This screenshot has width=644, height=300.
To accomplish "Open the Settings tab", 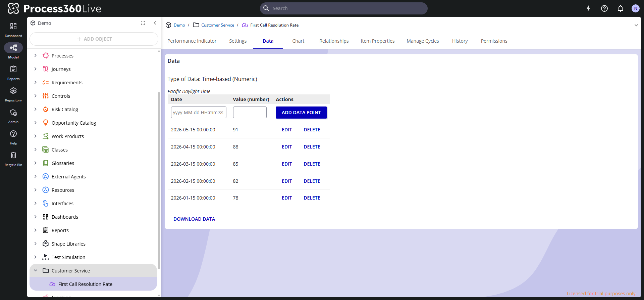I will coord(238,41).
